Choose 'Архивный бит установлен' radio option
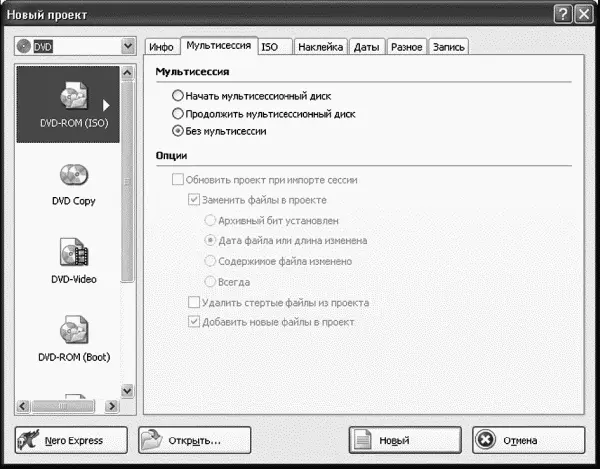 pos(210,220)
